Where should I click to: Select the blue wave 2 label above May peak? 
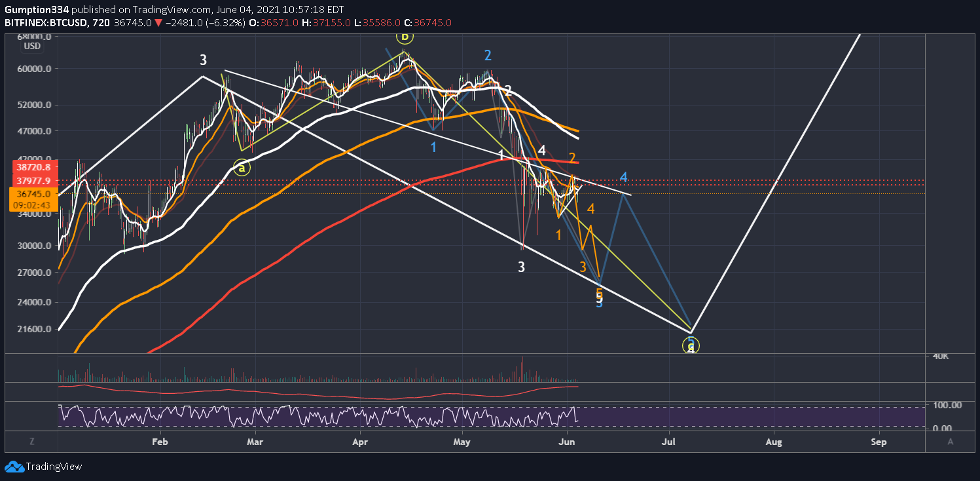488,55
